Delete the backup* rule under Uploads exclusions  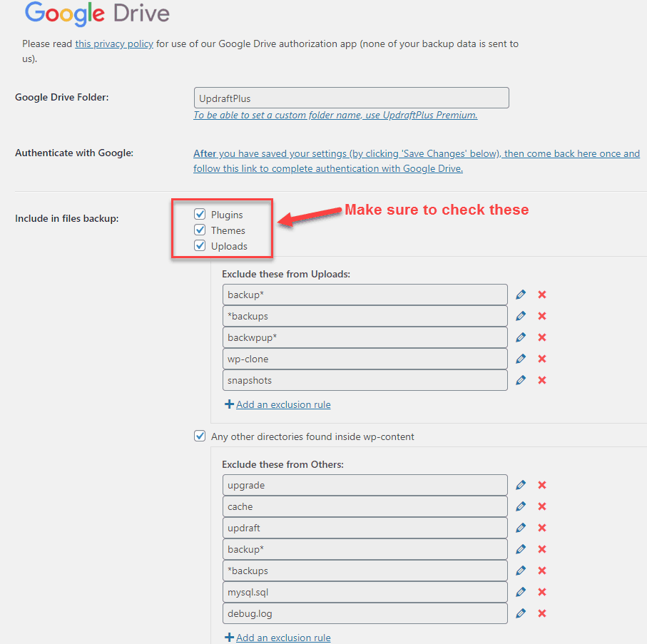point(542,295)
